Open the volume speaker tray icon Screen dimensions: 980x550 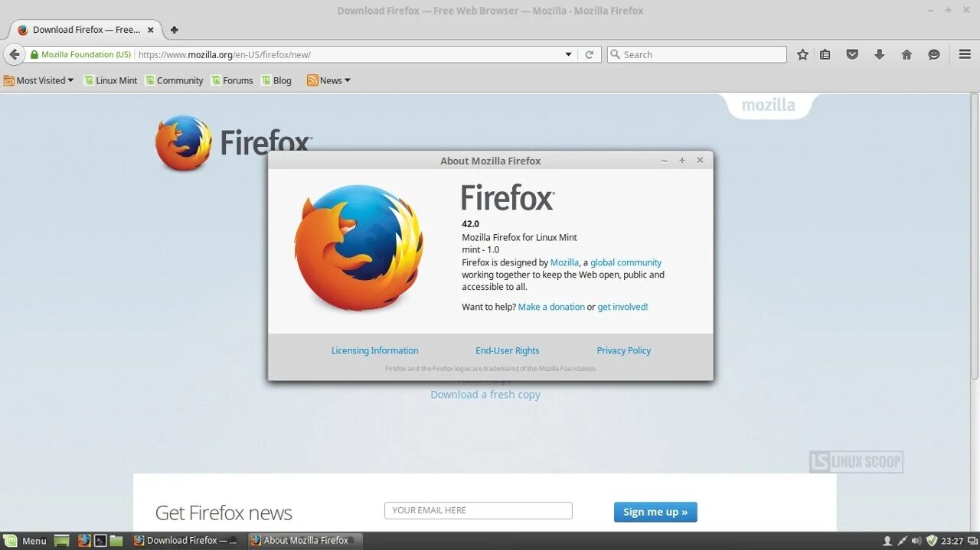coord(916,541)
